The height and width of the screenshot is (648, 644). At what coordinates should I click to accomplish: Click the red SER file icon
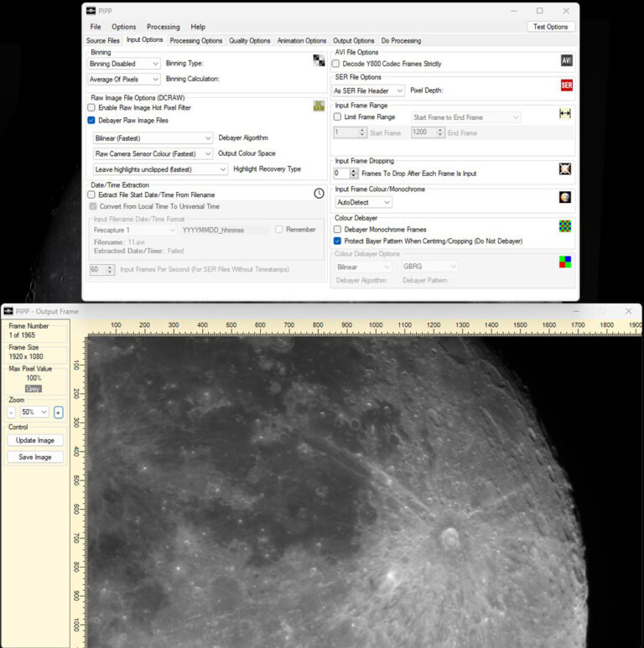point(566,85)
